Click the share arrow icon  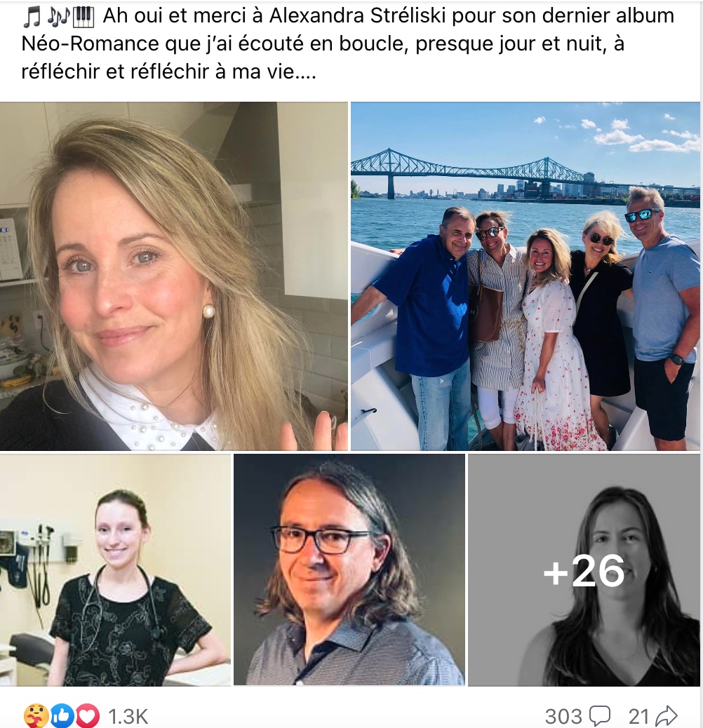click(x=667, y=715)
